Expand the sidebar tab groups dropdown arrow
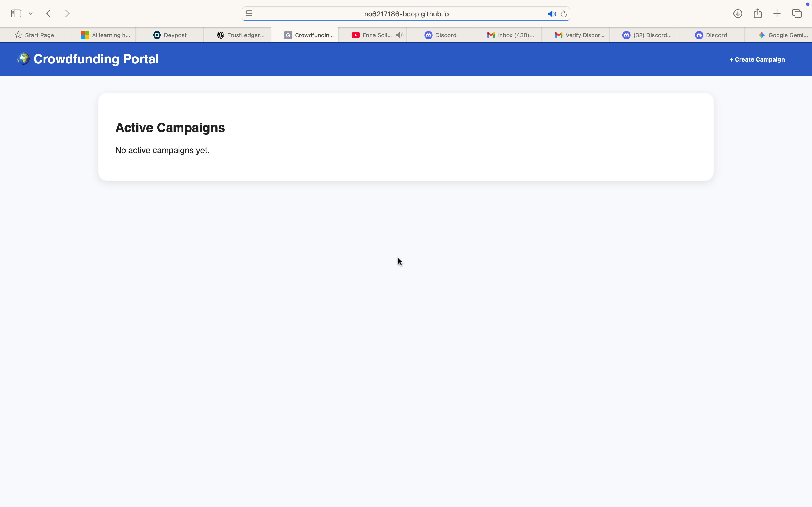Screen dimensions: 812x507 31,14
